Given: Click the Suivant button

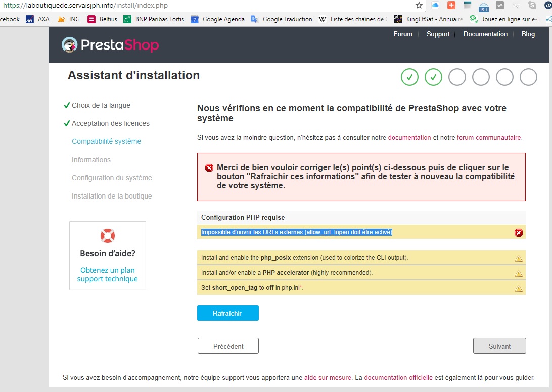Looking at the screenshot, I should (499, 346).
